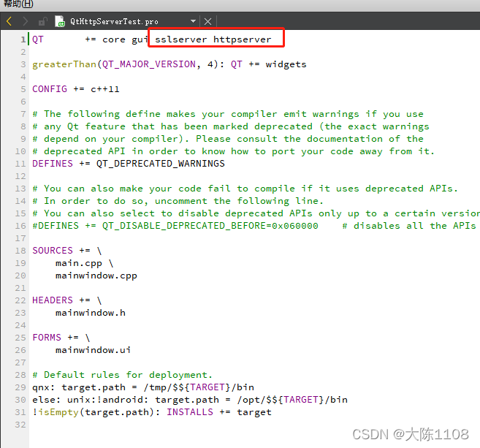This screenshot has width=480, height=448.
Task: Click the word widgets on line 3
Action: pos(286,64)
